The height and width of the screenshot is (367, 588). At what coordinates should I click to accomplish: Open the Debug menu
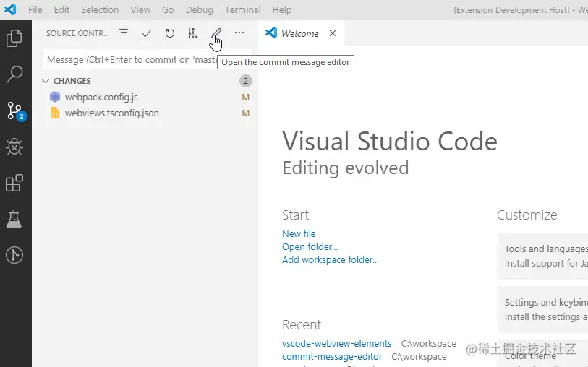pyautogui.click(x=199, y=9)
